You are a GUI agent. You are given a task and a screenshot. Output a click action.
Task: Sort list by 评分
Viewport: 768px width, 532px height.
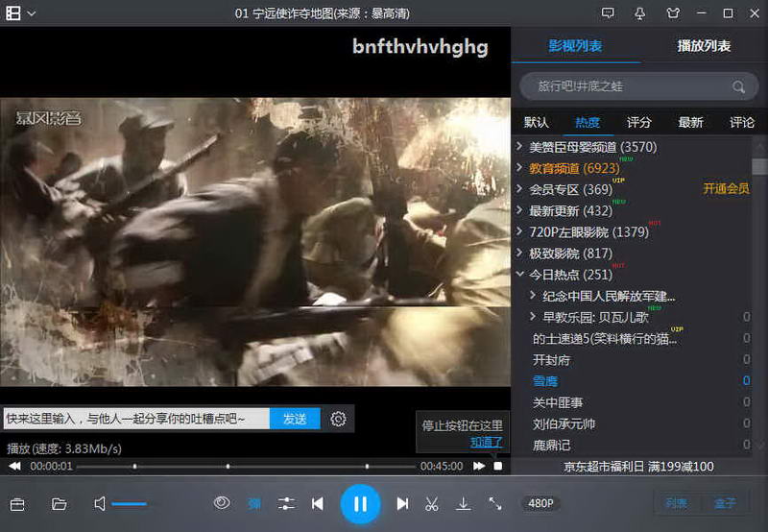[639, 122]
